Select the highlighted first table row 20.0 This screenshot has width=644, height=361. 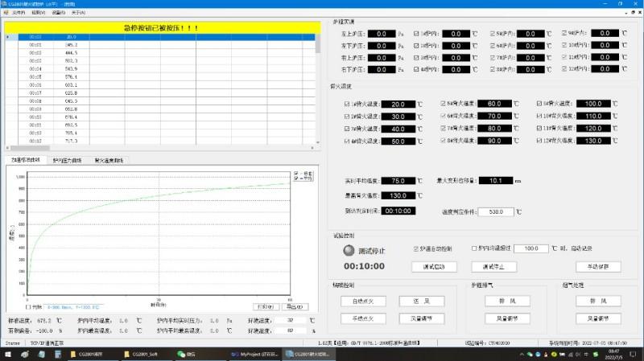[160, 37]
